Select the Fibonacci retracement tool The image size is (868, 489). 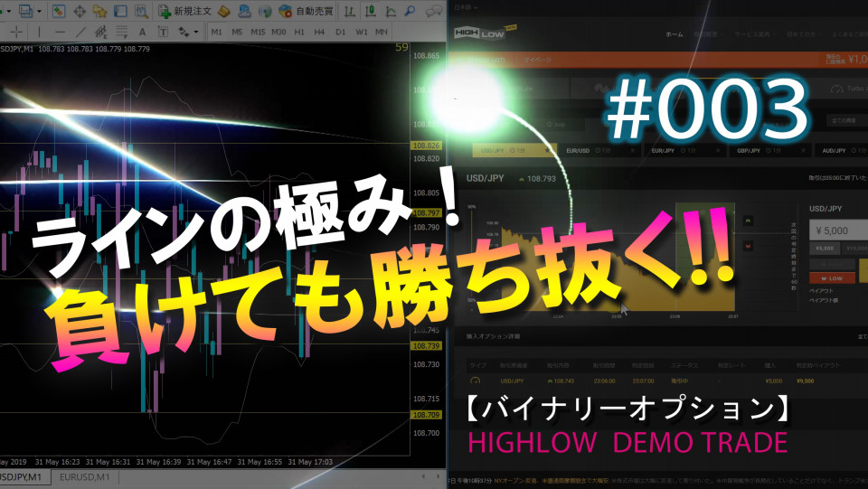[121, 32]
